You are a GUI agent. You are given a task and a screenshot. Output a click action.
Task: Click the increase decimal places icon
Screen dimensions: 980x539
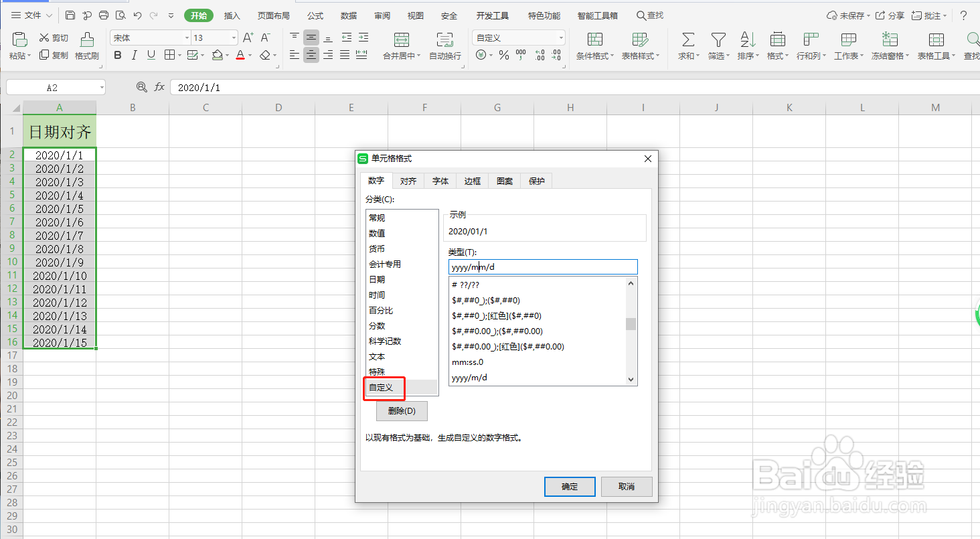540,56
